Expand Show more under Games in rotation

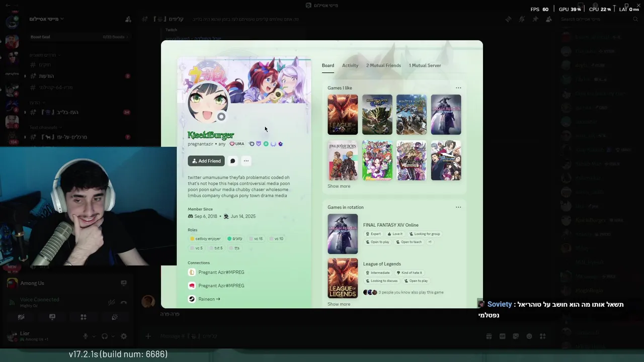tap(339, 304)
